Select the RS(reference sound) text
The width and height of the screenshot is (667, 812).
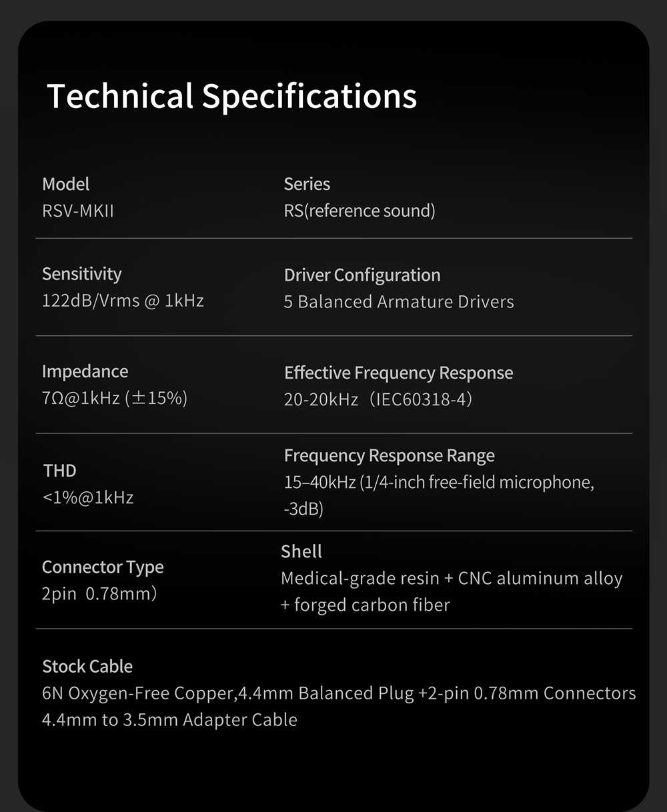tap(360, 211)
